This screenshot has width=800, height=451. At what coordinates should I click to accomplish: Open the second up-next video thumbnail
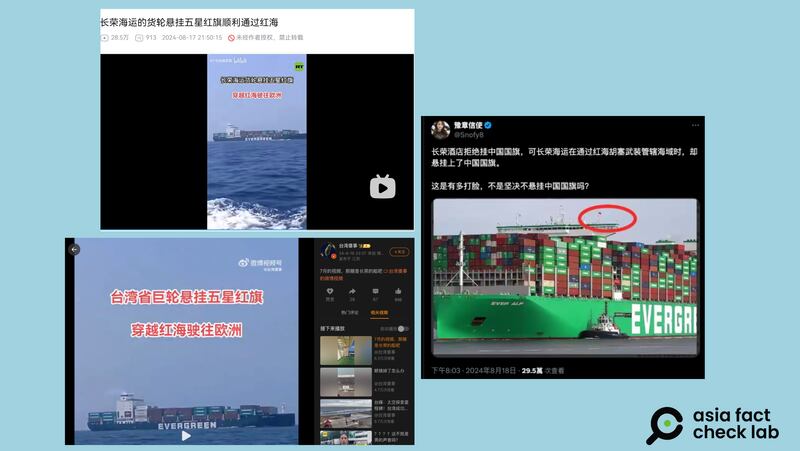pos(346,382)
